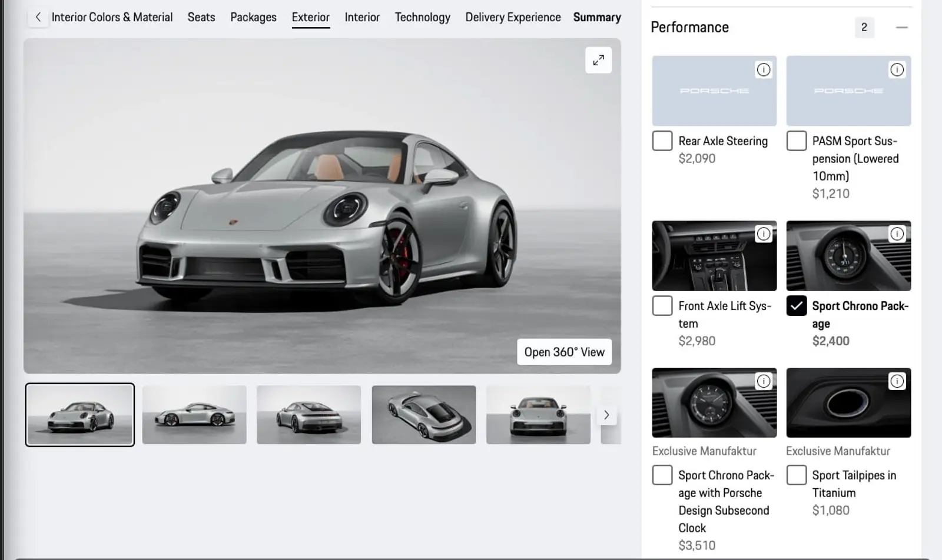942x560 pixels.
Task: Show next thumbnails with right chevron
Action: point(606,415)
